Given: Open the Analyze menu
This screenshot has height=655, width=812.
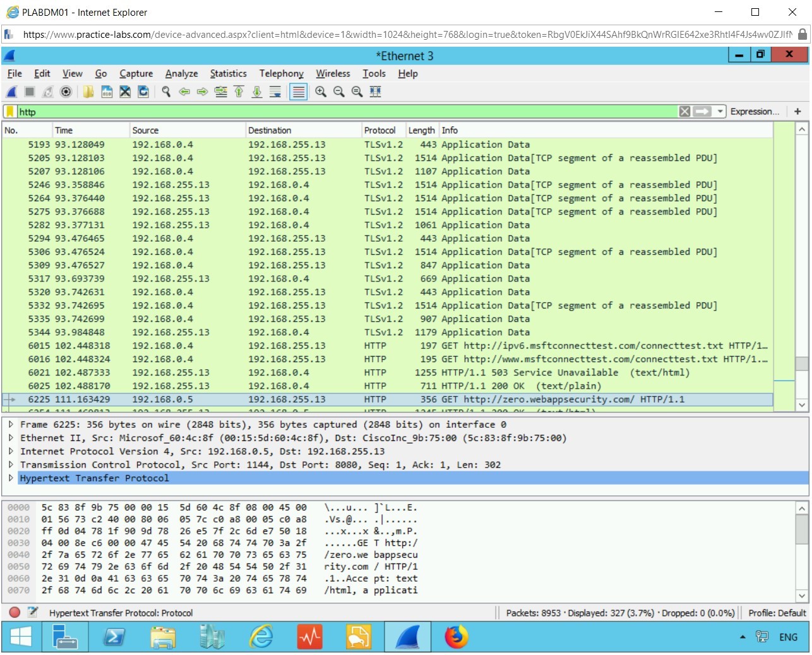Looking at the screenshot, I should coord(182,74).
